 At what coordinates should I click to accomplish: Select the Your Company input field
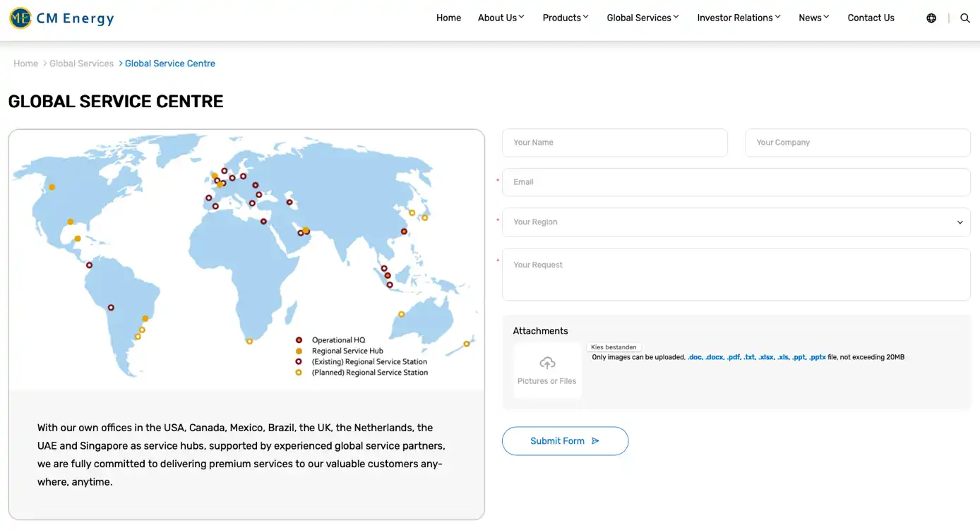(x=857, y=143)
